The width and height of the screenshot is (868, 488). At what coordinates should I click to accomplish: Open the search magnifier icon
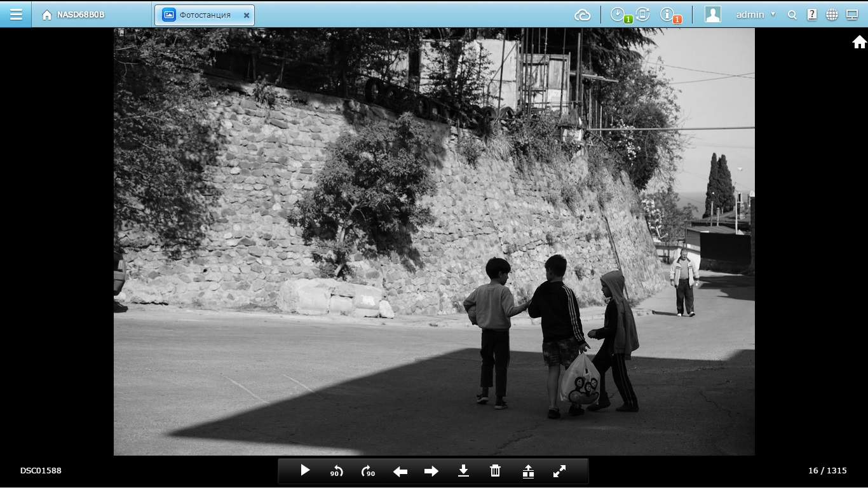pyautogui.click(x=792, y=15)
